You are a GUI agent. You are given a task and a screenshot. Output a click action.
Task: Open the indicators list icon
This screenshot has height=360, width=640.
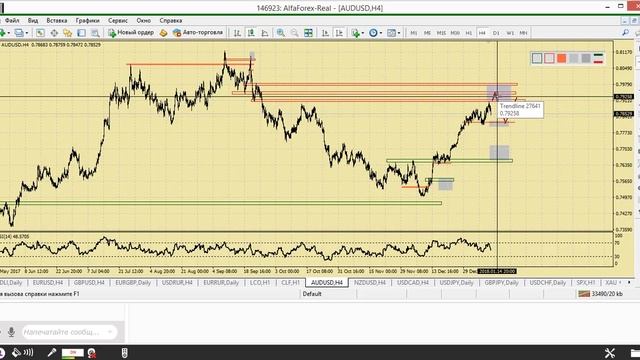pyautogui.click(x=355, y=33)
